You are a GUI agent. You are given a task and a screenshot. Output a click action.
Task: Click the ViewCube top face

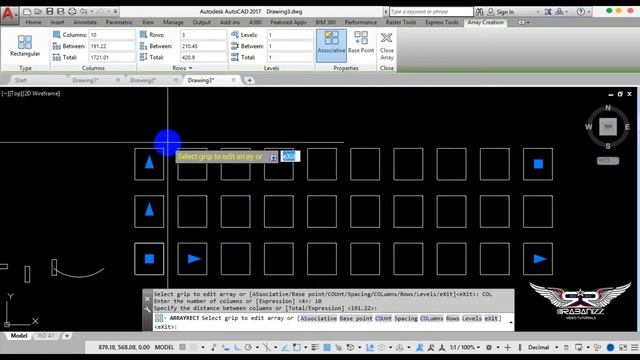point(608,127)
